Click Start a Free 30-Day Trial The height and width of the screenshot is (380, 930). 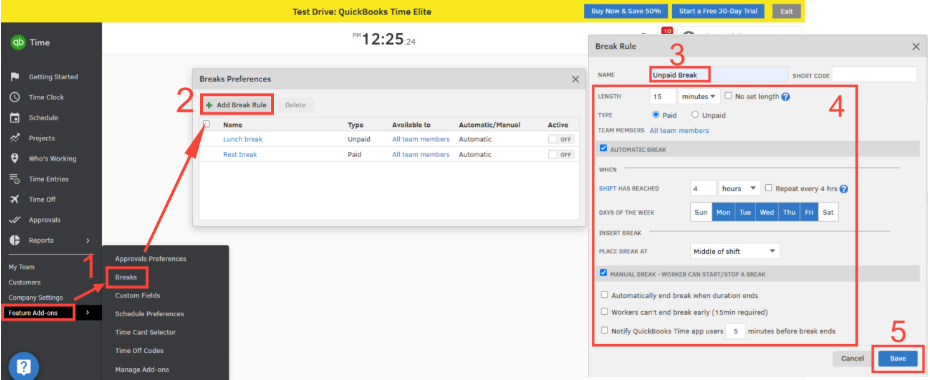point(718,11)
